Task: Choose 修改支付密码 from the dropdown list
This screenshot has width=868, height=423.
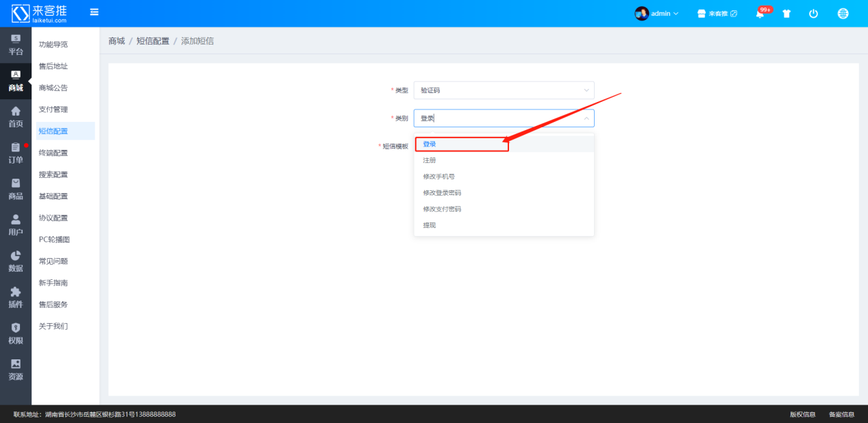Action: point(504,209)
